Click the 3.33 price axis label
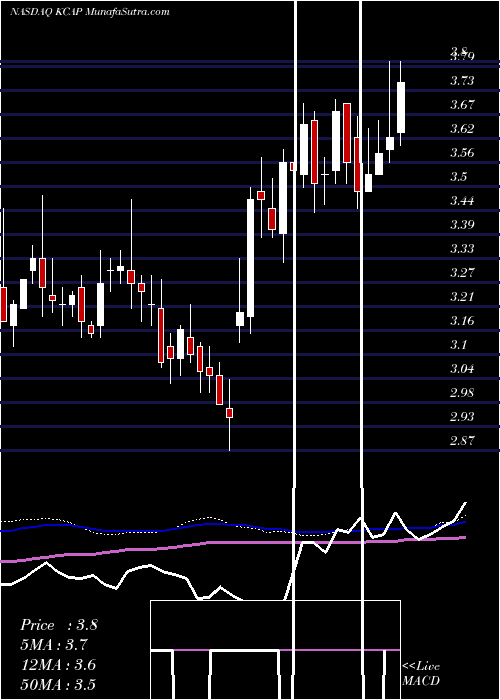The image size is (500, 700). click(462, 249)
